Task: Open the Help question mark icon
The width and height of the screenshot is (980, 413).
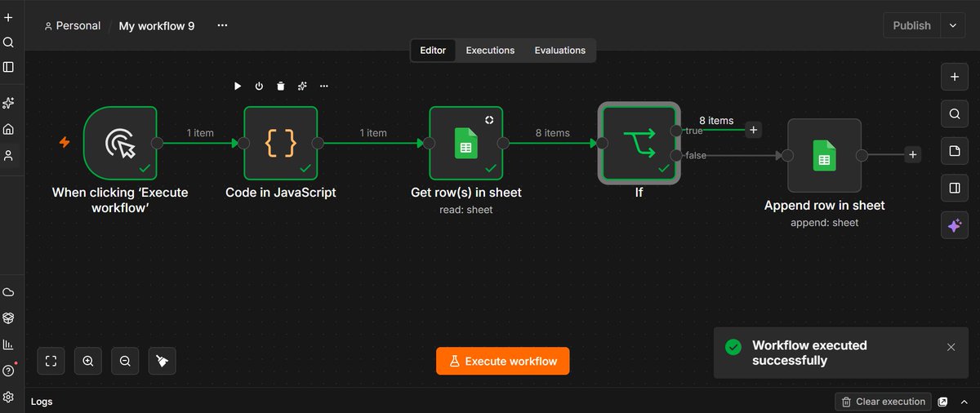Action: (x=8, y=371)
